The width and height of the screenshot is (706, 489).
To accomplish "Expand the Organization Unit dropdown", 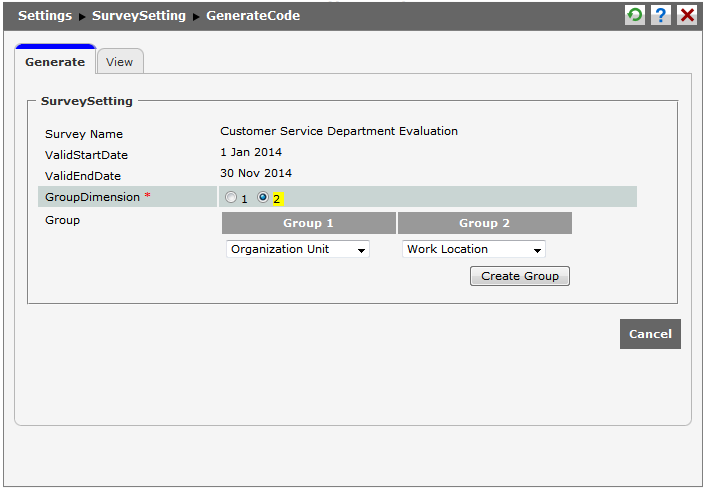I will tap(298, 249).
